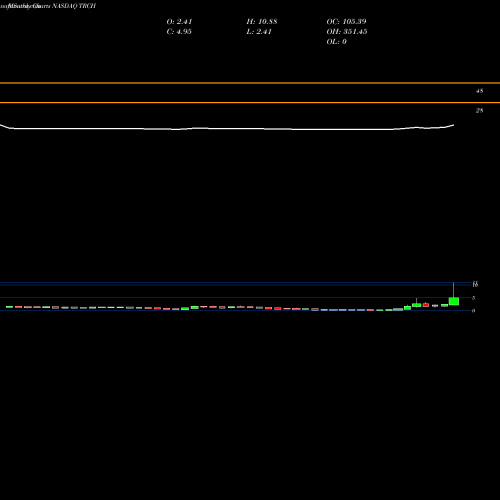Select the close value C: 4.95
Screen dimensions: 500x500
(179, 32)
